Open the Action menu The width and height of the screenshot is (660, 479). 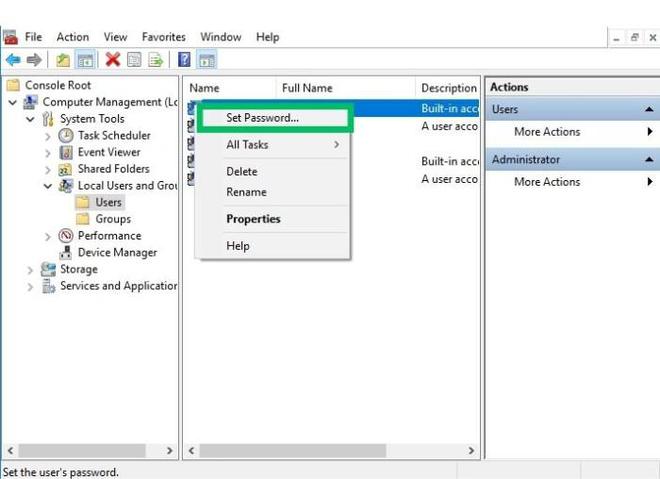pos(73,37)
